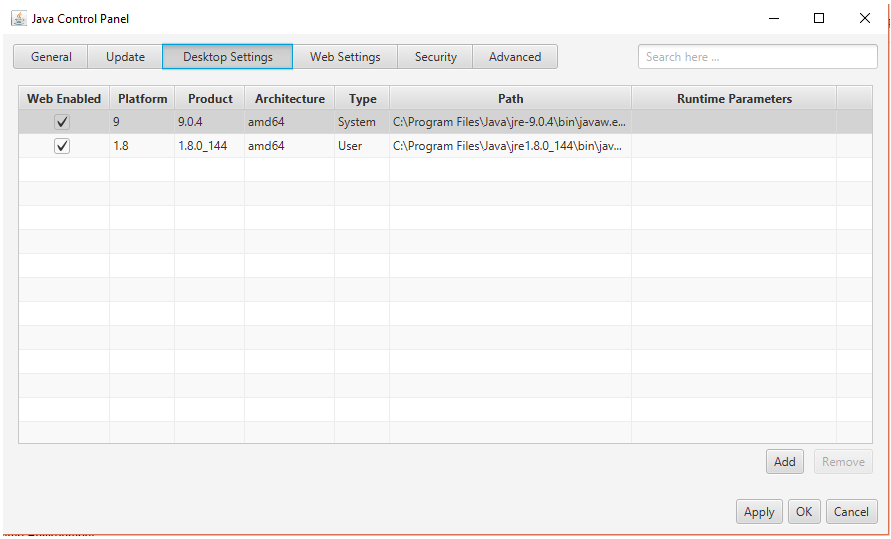Select the Desktop Settings tab
The height and width of the screenshot is (539, 891).
pyautogui.click(x=227, y=57)
